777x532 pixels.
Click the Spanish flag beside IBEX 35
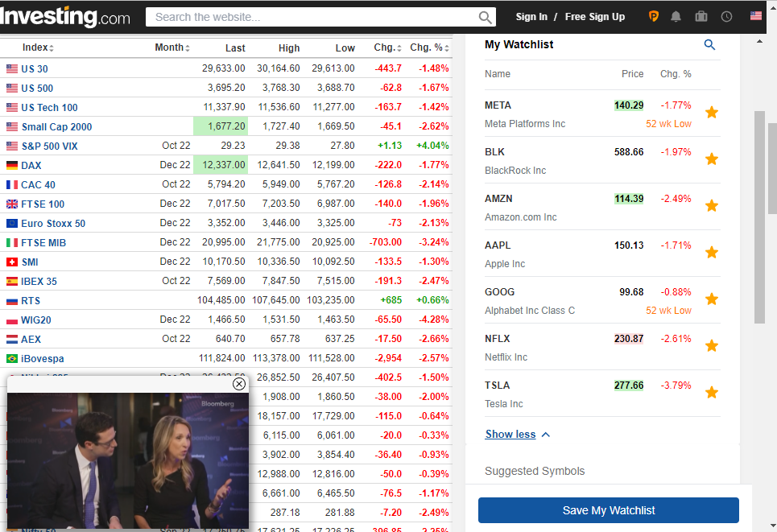click(12, 282)
